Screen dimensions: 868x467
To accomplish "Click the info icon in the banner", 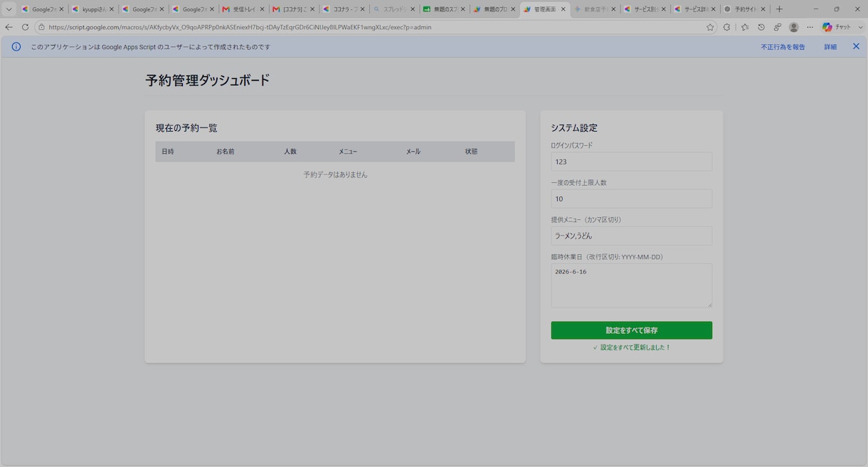I will pyautogui.click(x=16, y=46).
